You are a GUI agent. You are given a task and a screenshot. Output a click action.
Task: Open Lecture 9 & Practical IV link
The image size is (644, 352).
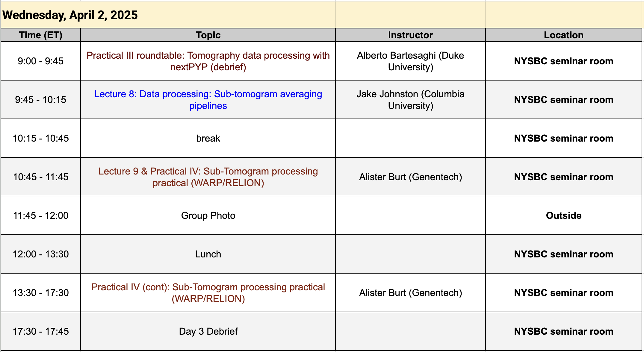point(208,177)
